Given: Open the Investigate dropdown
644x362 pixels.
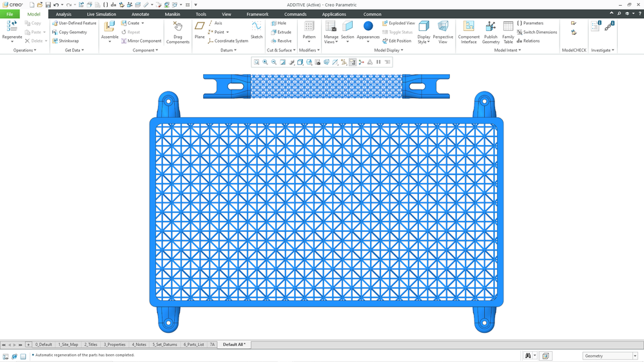Looking at the screenshot, I should click(x=603, y=50).
